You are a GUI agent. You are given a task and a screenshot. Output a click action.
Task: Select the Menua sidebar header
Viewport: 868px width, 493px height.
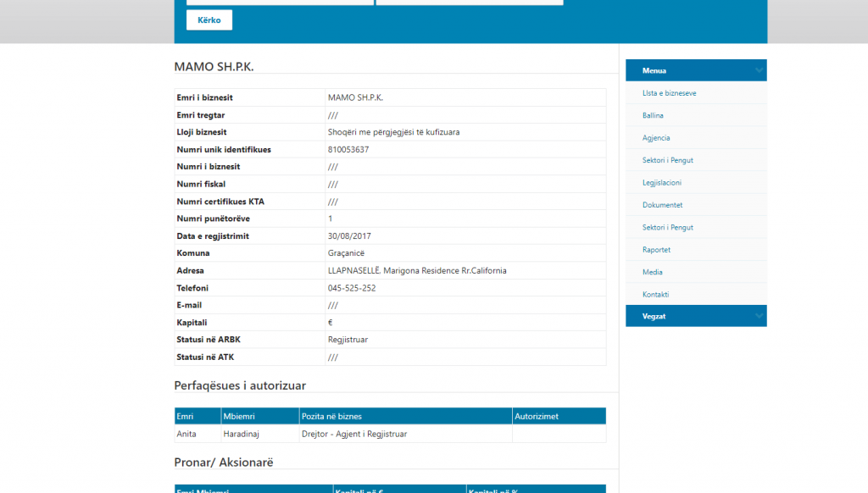(x=696, y=70)
